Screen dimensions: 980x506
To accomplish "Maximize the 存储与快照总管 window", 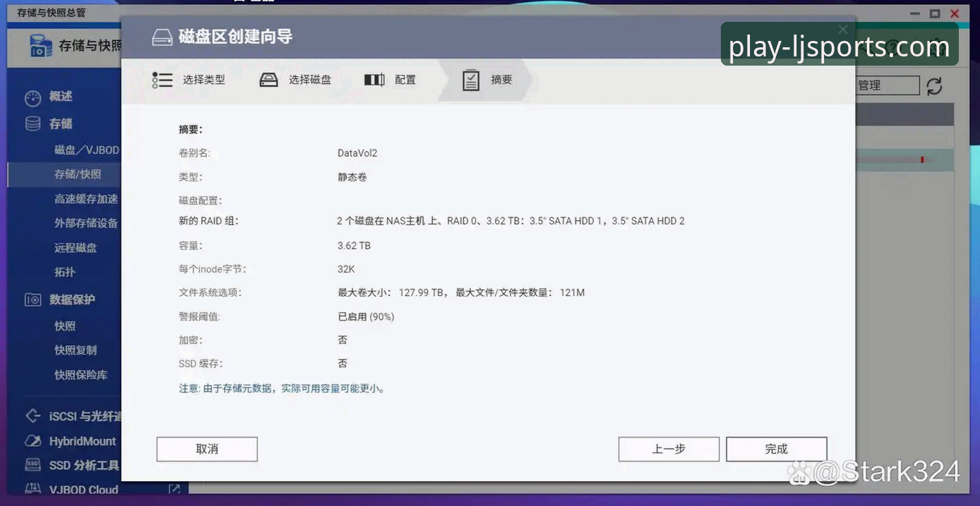I will pos(935,13).
